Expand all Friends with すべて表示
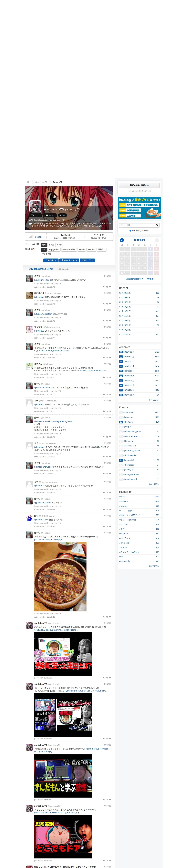186x868 pixels. point(154,484)
